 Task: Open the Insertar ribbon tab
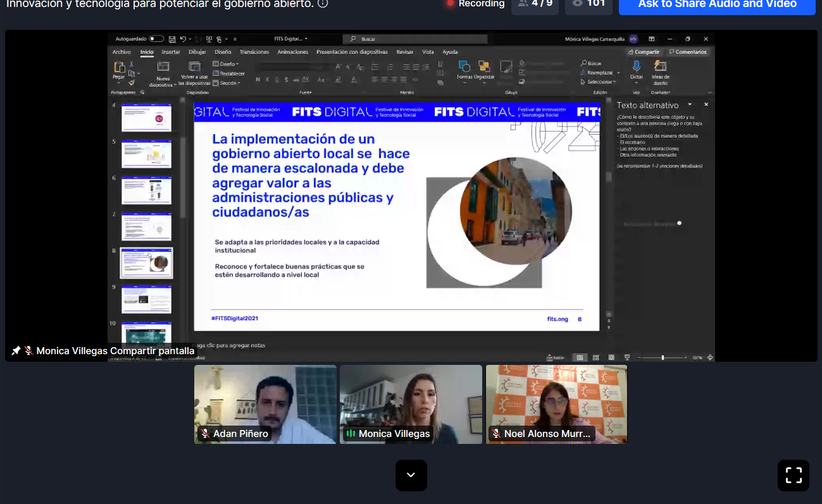[x=171, y=52]
